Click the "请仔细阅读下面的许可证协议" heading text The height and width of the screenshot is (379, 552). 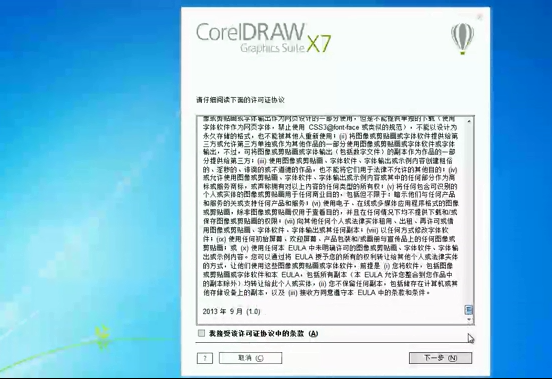click(x=240, y=100)
